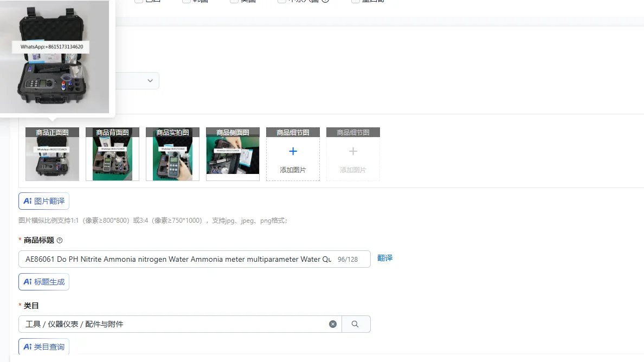
Task: Click the 商品标题 field label
Action: [x=38, y=241]
